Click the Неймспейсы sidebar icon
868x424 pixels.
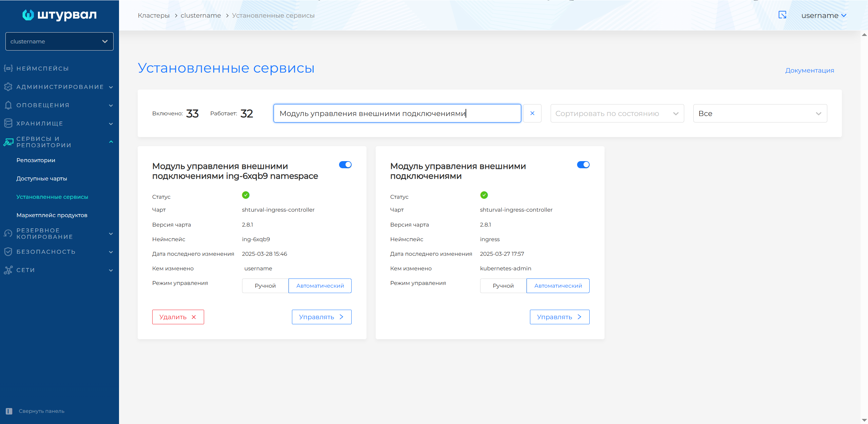[x=8, y=68]
